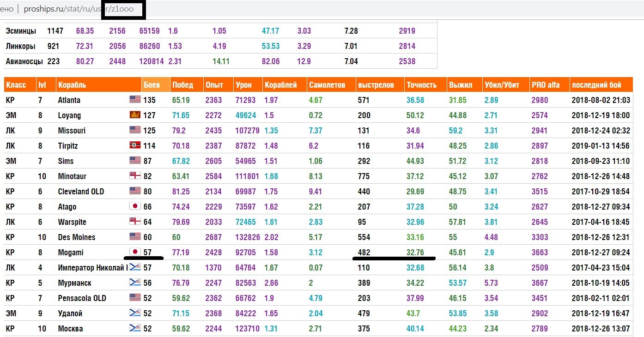The height and width of the screenshot is (337, 644).
Task: Click Mogami shots value 482
Action: point(364,253)
